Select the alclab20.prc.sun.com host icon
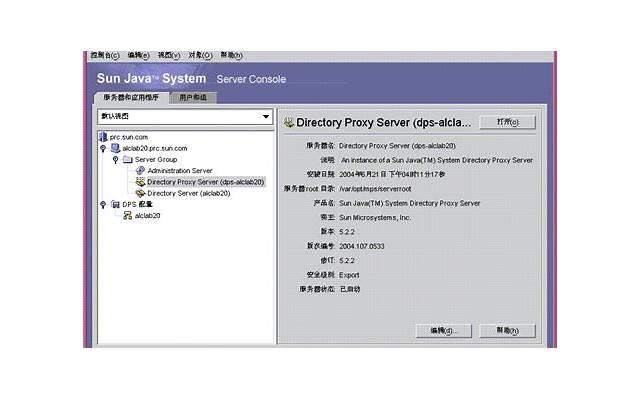This screenshot has height=400, width=640. tap(115, 148)
